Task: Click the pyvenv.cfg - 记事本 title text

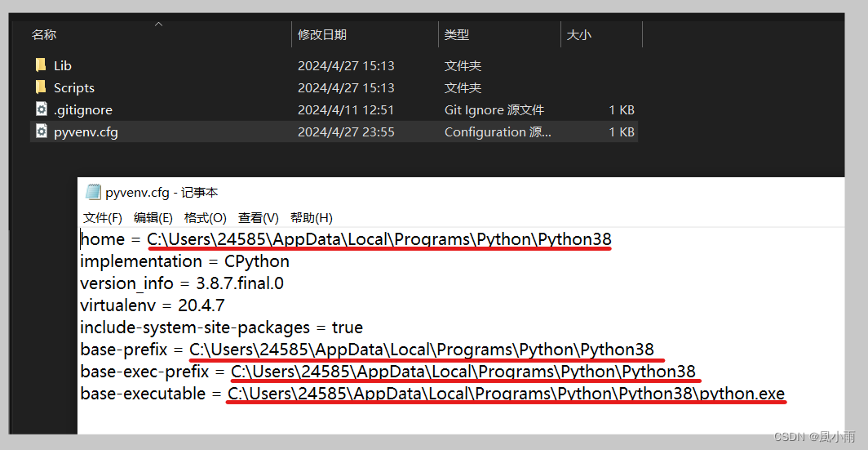Action: tap(162, 192)
